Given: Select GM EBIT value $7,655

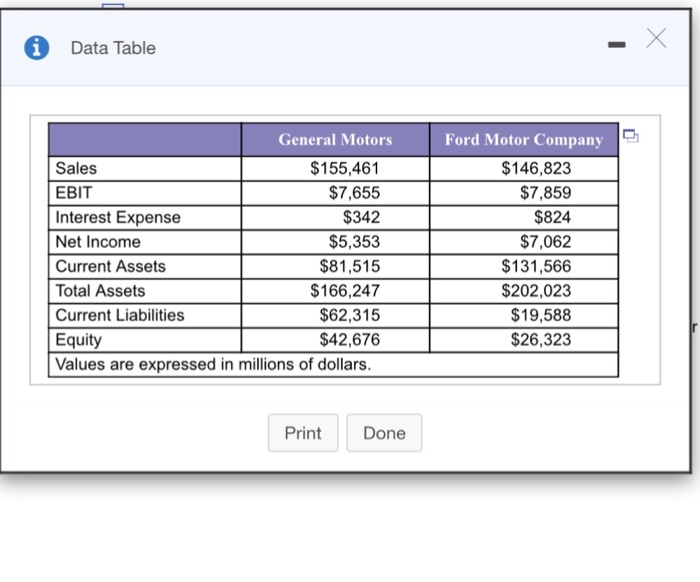Looking at the screenshot, I should point(354,193).
